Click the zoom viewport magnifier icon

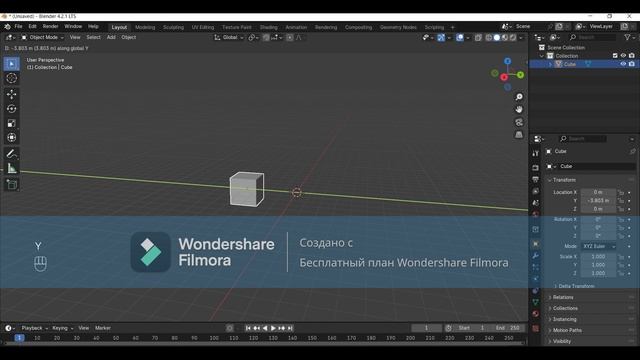[x=519, y=97]
